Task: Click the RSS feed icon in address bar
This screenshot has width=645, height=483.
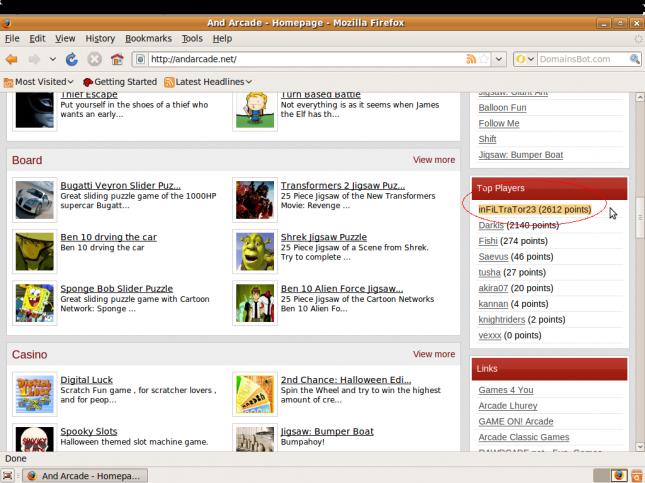Action: tap(471, 59)
